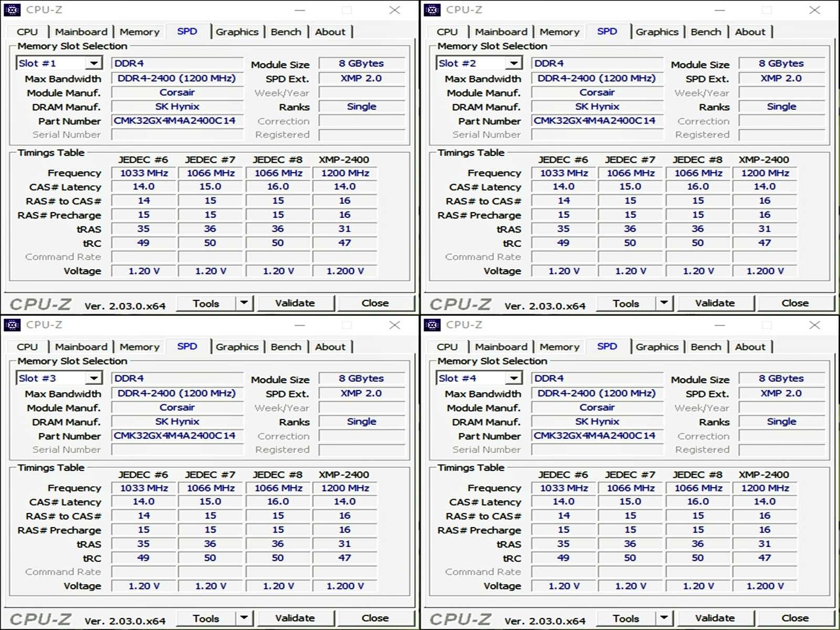This screenshot has width=840, height=630.
Task: Open the Slot #4 memory slot dropdown
Action: 513,379
